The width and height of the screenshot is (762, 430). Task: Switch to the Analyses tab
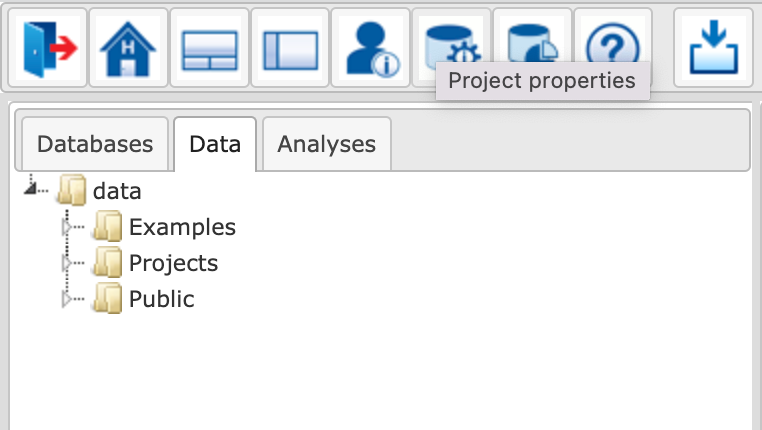click(327, 144)
